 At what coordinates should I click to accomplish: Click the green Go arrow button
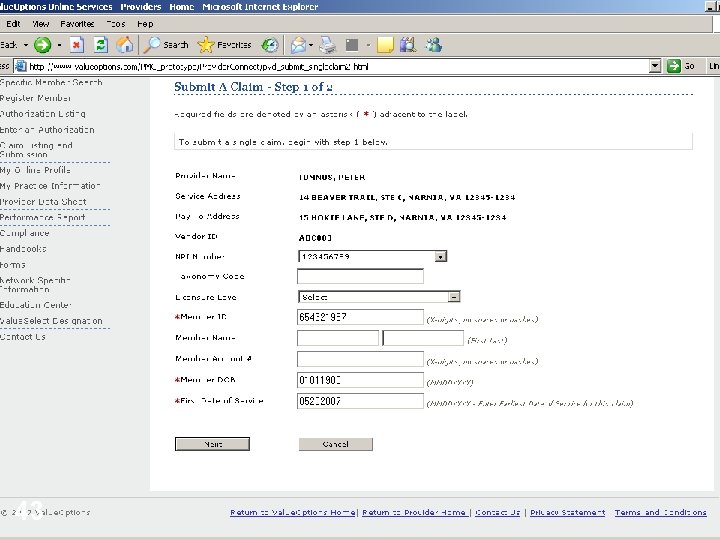(x=674, y=66)
